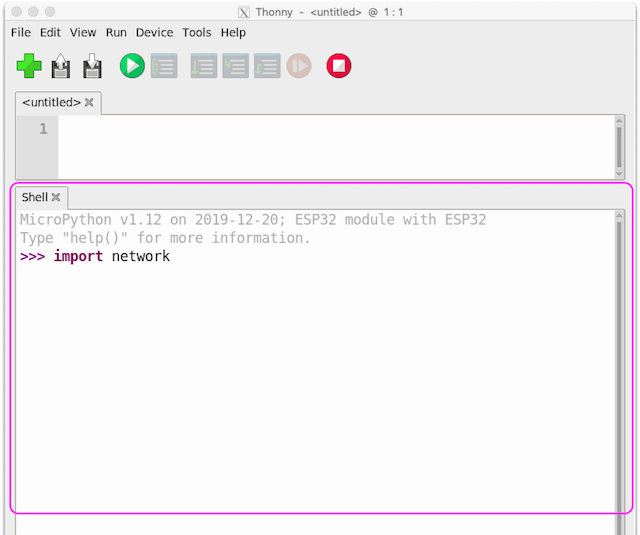Close the untitled editor tab
This screenshot has width=640, height=535.
(89, 102)
